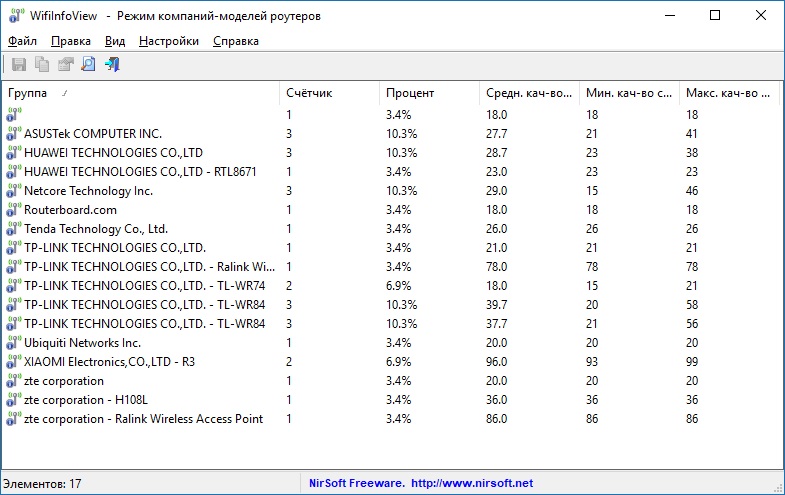Click the Find magnifier toolbar icon

click(89, 64)
